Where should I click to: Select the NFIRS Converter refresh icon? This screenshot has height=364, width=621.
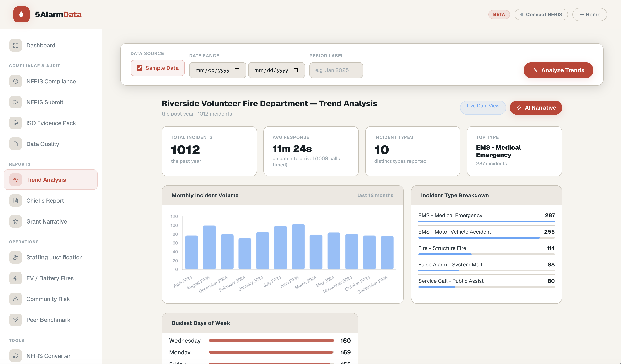click(x=16, y=356)
